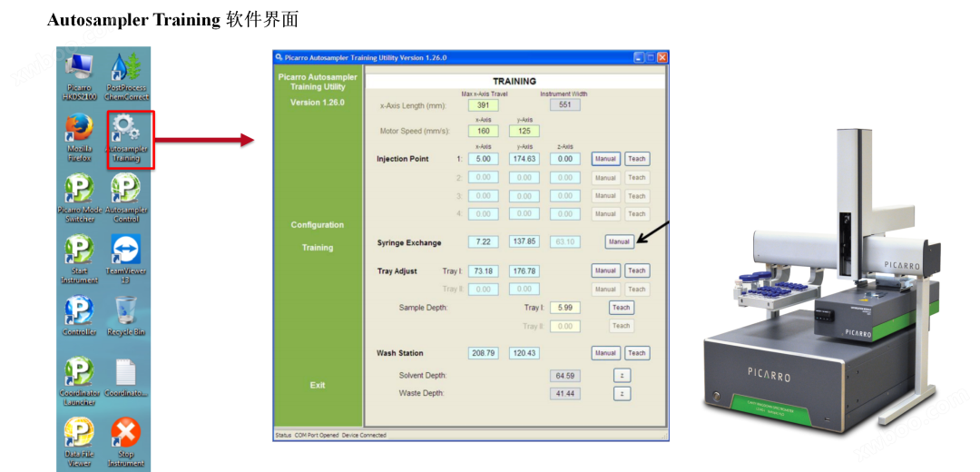The height and width of the screenshot is (472, 980).
Task: Click the Tray Adjust label
Action: (x=397, y=271)
